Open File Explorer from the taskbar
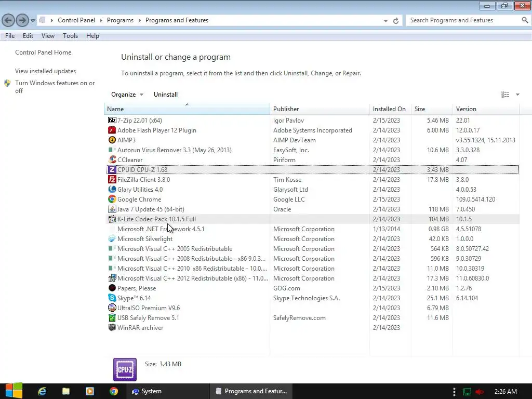This screenshot has width=532, height=399. click(66, 391)
